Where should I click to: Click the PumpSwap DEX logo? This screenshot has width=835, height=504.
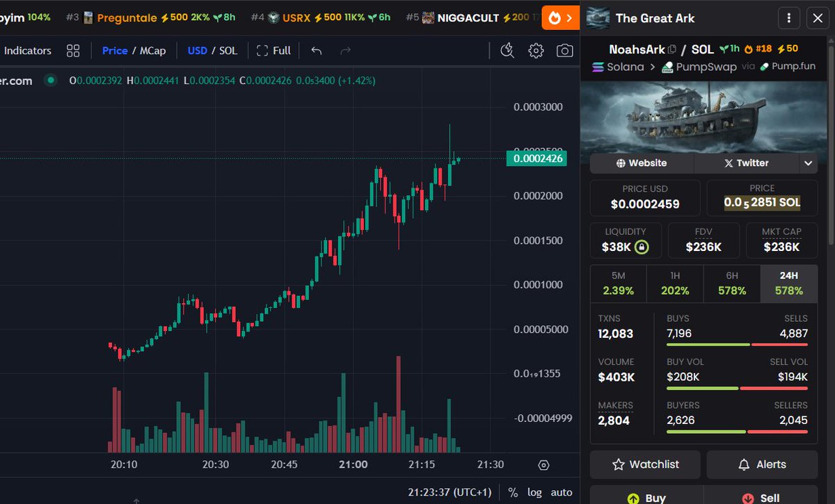click(667, 67)
